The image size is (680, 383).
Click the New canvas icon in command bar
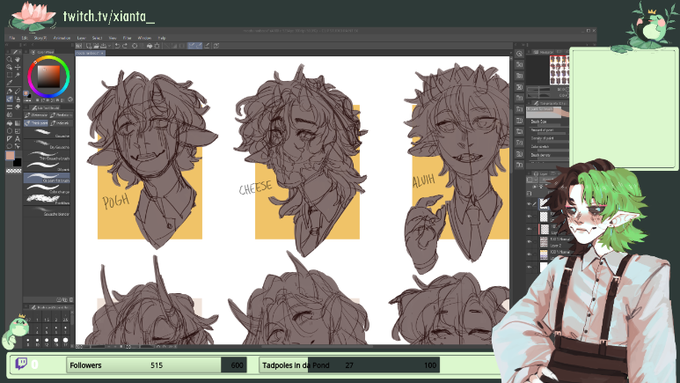[89, 46]
